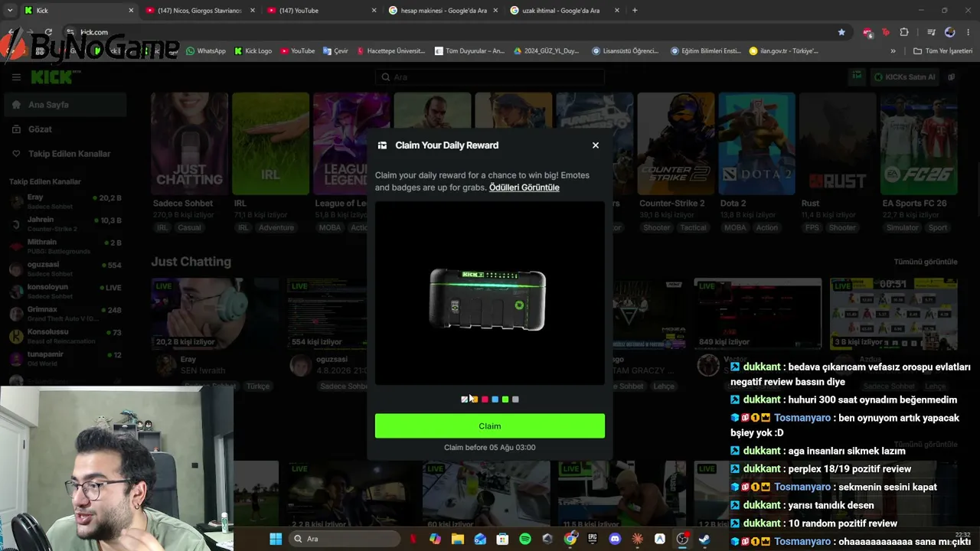Open the browser media controls icon
980x551 pixels.
931,32
